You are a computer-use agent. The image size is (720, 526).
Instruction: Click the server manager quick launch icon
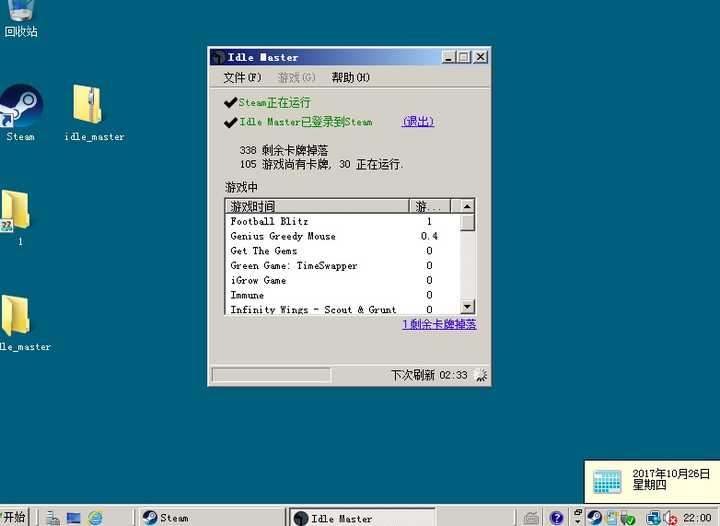[x=52, y=518]
